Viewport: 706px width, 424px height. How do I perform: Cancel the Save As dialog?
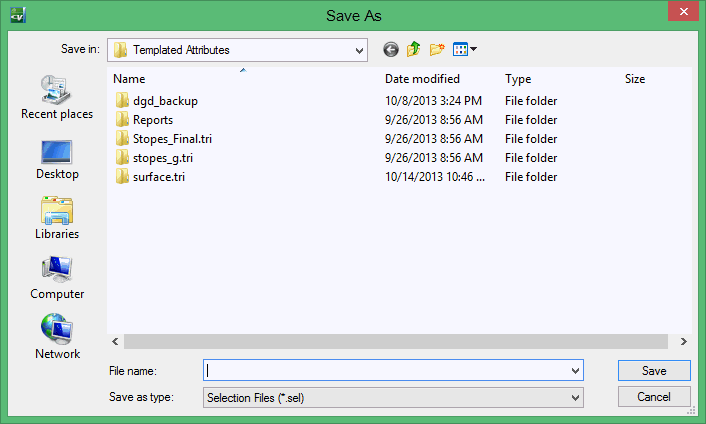(654, 398)
